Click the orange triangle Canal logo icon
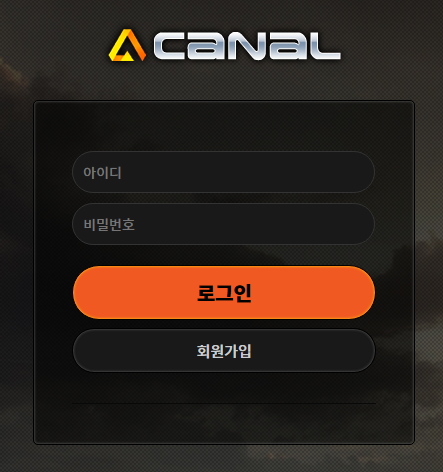The image size is (443, 472). pos(127,45)
